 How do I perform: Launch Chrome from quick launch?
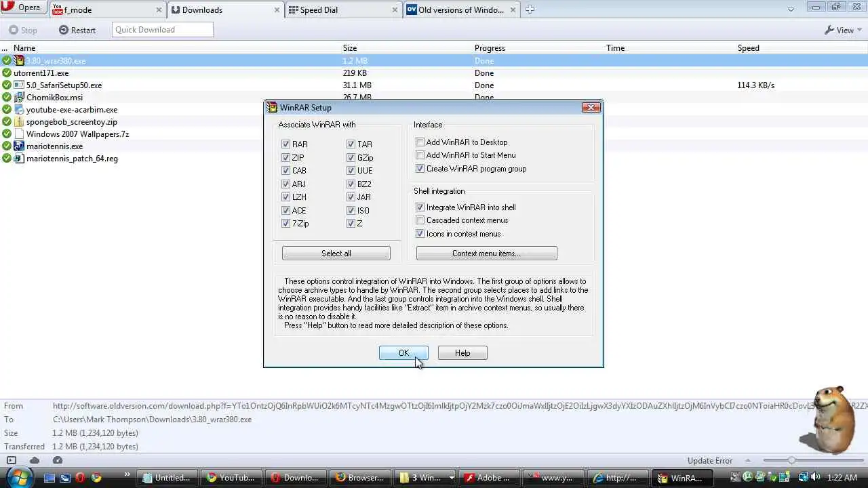pos(96,478)
